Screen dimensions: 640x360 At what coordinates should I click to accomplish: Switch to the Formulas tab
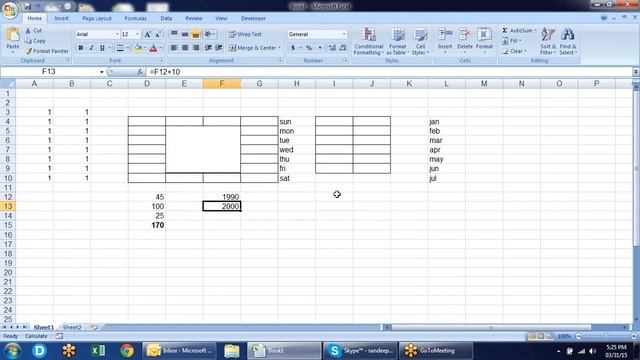click(x=136, y=18)
